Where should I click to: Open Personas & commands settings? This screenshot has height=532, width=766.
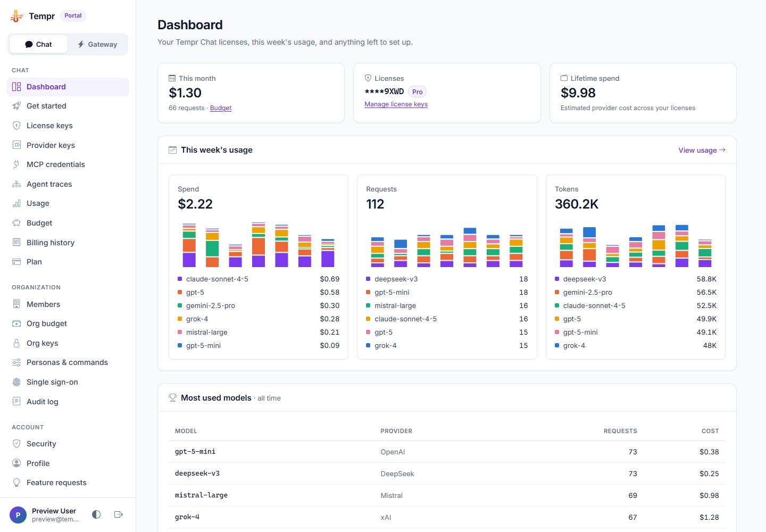[68, 362]
